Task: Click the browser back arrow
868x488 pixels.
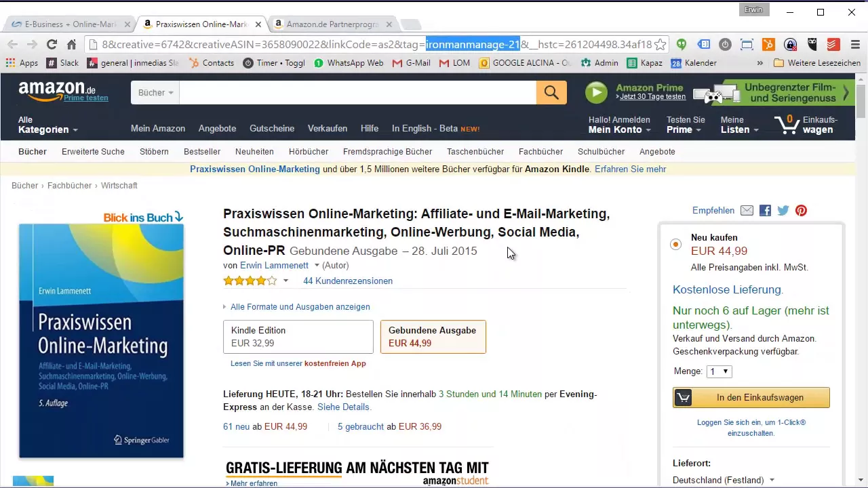Action: point(12,45)
